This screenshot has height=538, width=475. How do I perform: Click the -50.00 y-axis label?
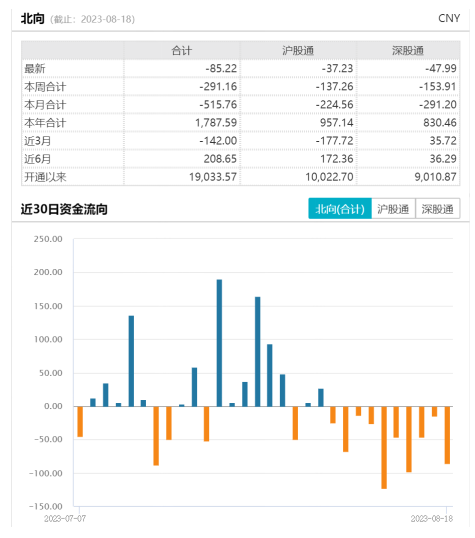point(48,439)
